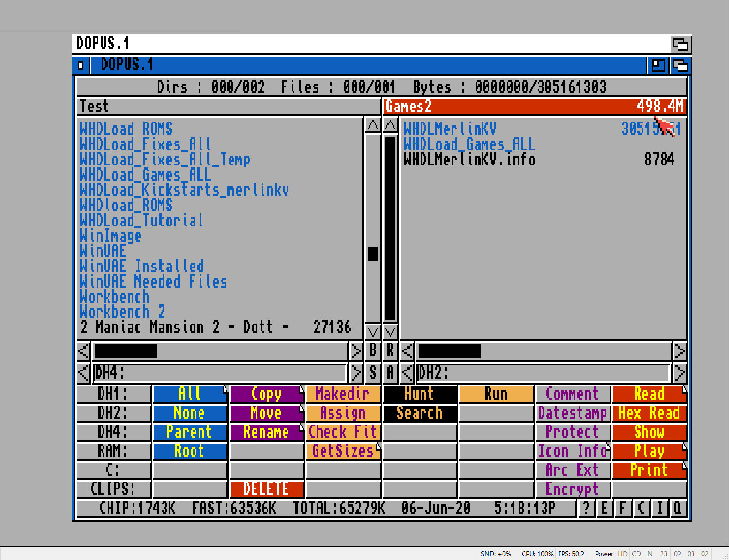The width and height of the screenshot is (729, 560).
Task: Click the Play button
Action: [649, 451]
